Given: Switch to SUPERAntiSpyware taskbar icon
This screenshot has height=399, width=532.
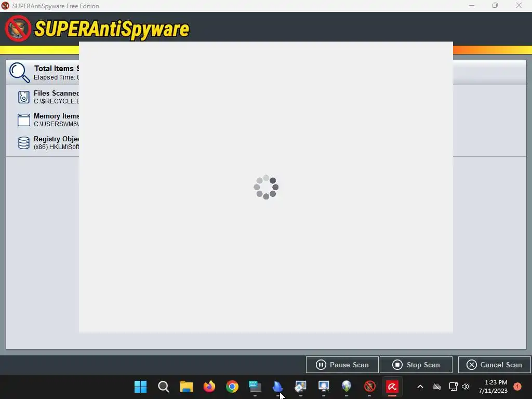Looking at the screenshot, I should (369, 387).
